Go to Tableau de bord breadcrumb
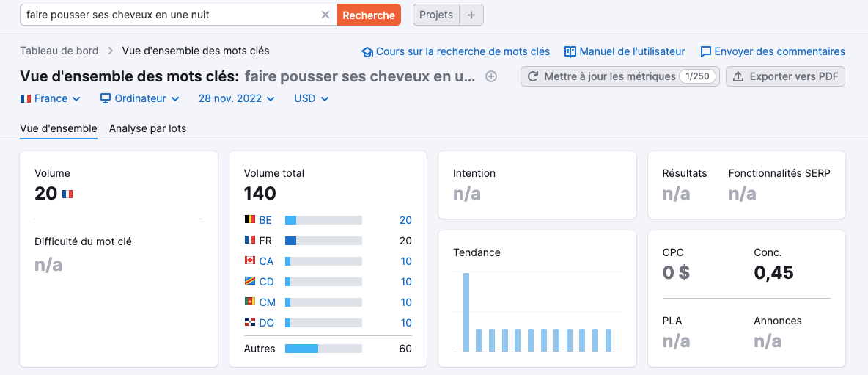The width and height of the screenshot is (868, 375). 59,51
